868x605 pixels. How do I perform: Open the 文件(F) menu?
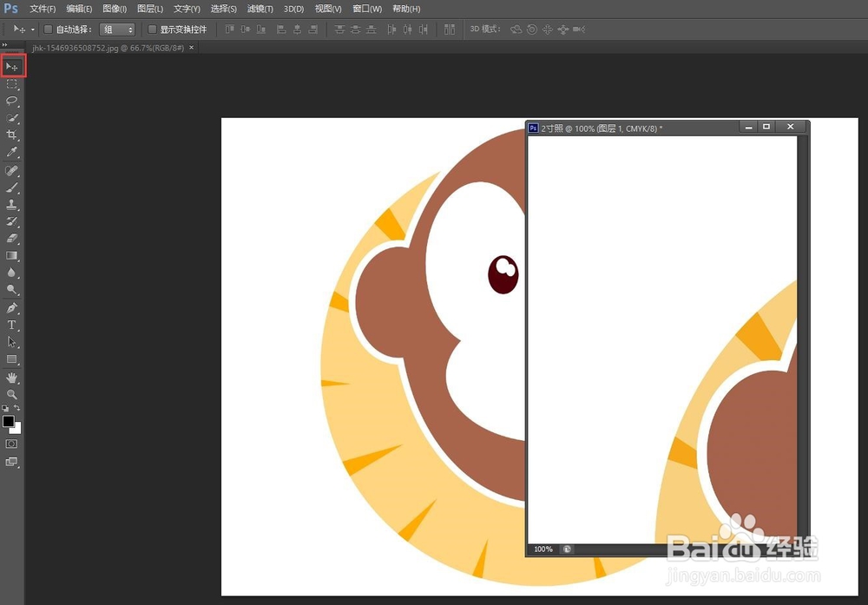(43, 9)
